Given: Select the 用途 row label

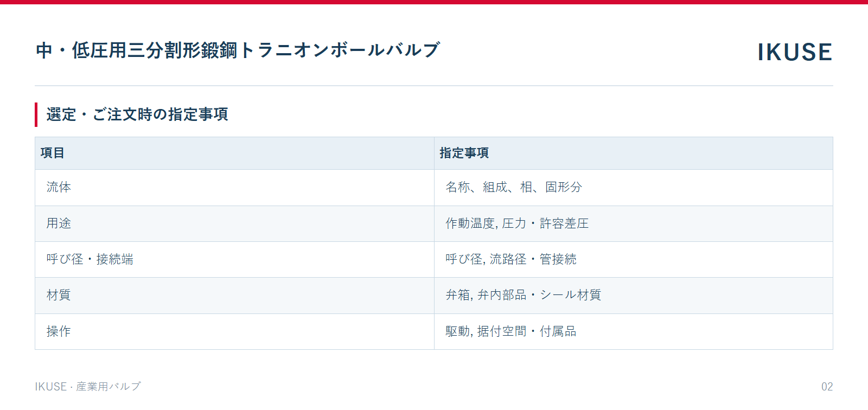Looking at the screenshot, I should click(234, 223).
